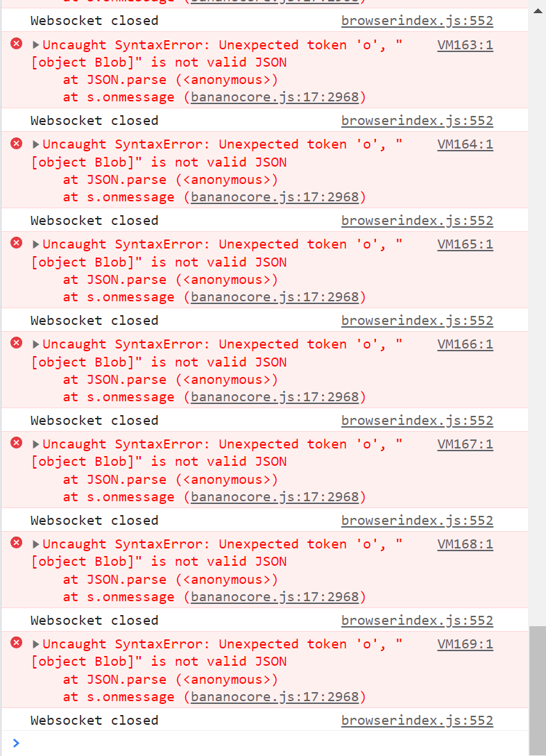Viewport: 546px width, 756px height.
Task: Click the blue console prompt chevron
Action: click(16, 743)
